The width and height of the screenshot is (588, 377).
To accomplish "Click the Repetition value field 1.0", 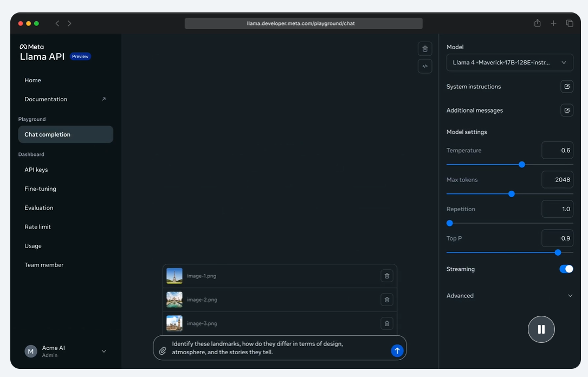I will click(557, 209).
